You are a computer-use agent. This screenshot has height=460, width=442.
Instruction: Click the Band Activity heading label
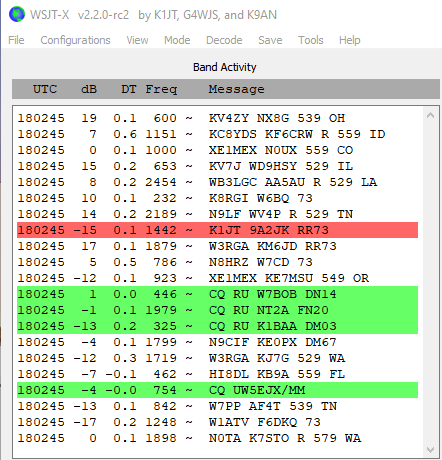point(225,67)
